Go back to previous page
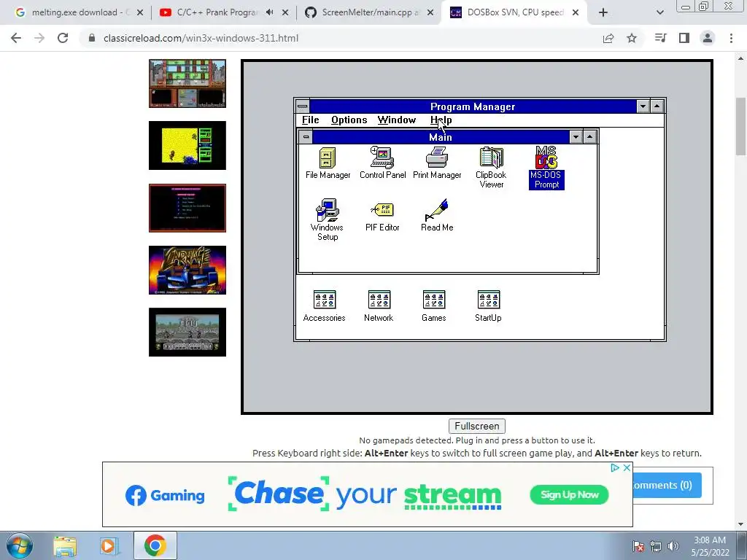Image resolution: width=747 pixels, height=560 pixels. click(16, 38)
